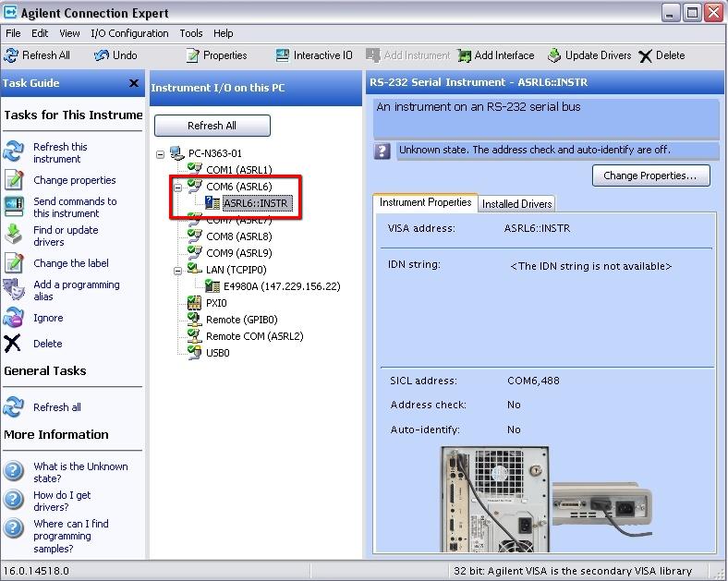Close the Task Guide panel
728x581 pixels.
134,83
